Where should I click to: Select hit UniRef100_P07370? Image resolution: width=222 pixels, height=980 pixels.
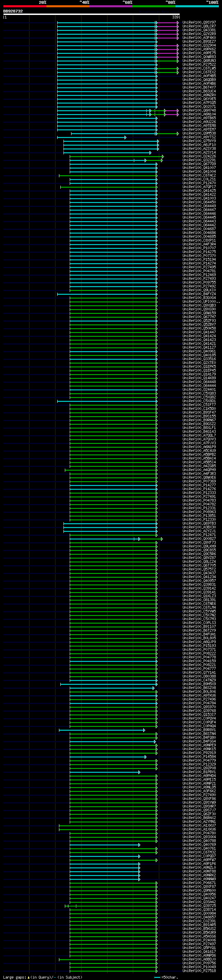tap(199, 256)
